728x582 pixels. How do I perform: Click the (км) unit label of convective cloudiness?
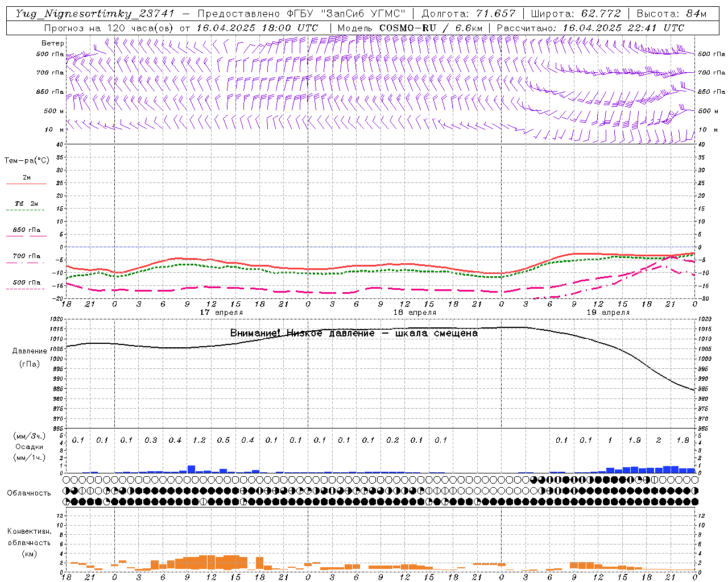(29, 554)
